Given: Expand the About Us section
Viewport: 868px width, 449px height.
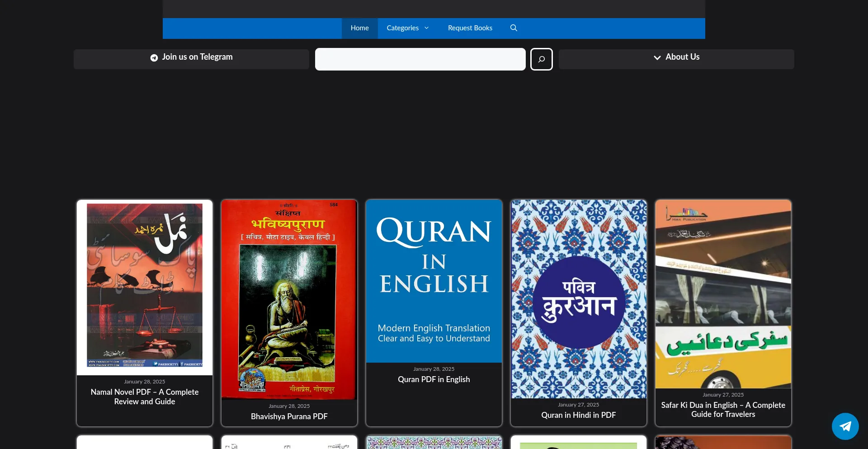Looking at the screenshot, I should pos(676,58).
